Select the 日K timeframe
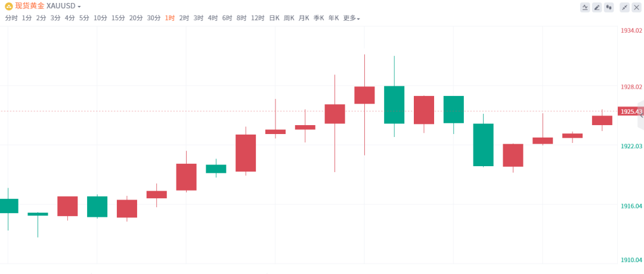 (274, 18)
